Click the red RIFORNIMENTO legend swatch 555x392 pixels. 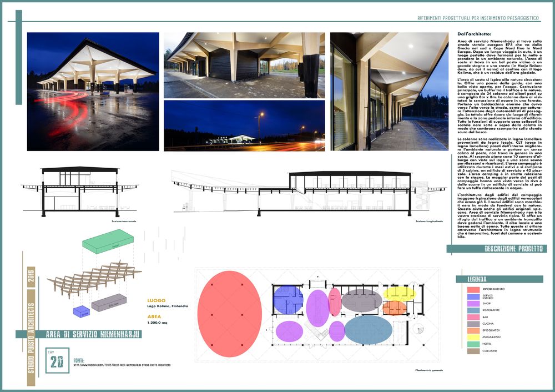tap(473, 290)
